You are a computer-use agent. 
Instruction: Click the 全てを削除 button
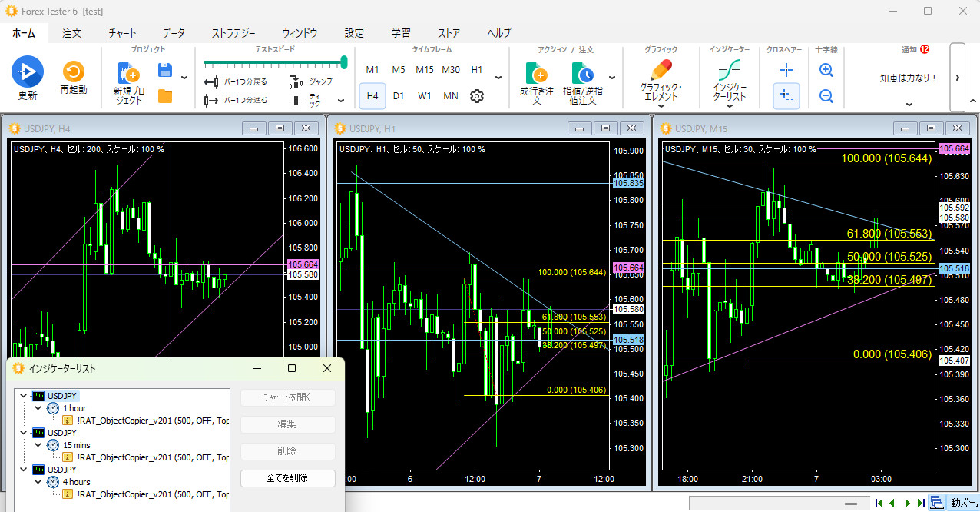pos(288,478)
